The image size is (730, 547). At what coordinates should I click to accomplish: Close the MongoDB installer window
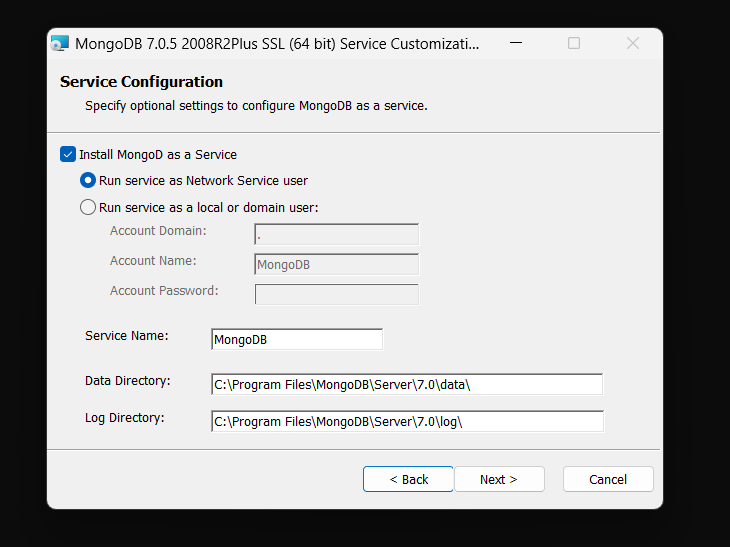[x=633, y=43]
